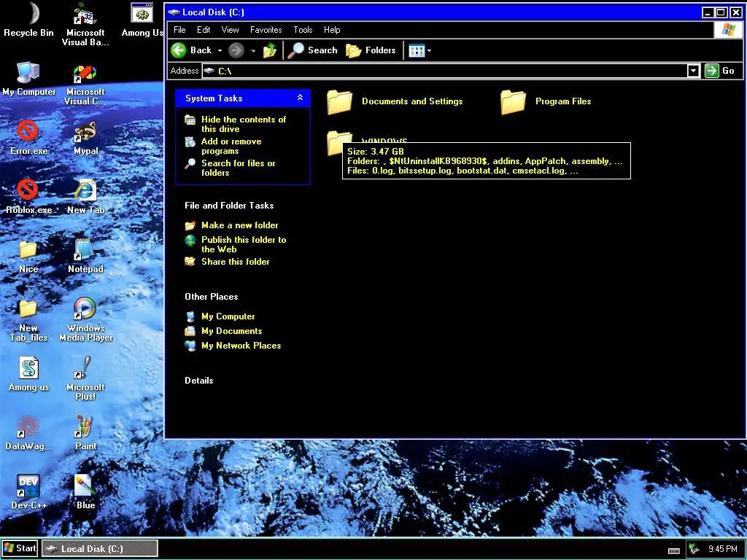Image resolution: width=747 pixels, height=560 pixels.
Task: Launch Windows Media Player shortcut
Action: point(85,319)
